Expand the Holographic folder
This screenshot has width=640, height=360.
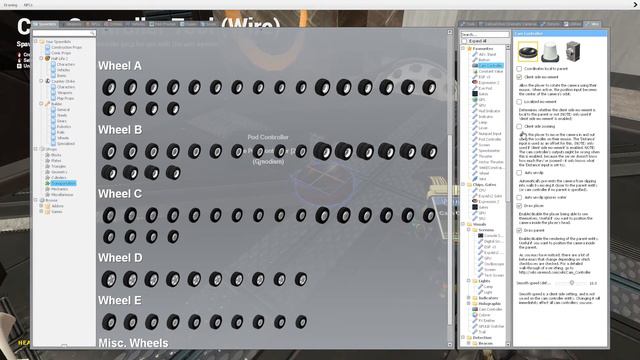coord(469,304)
